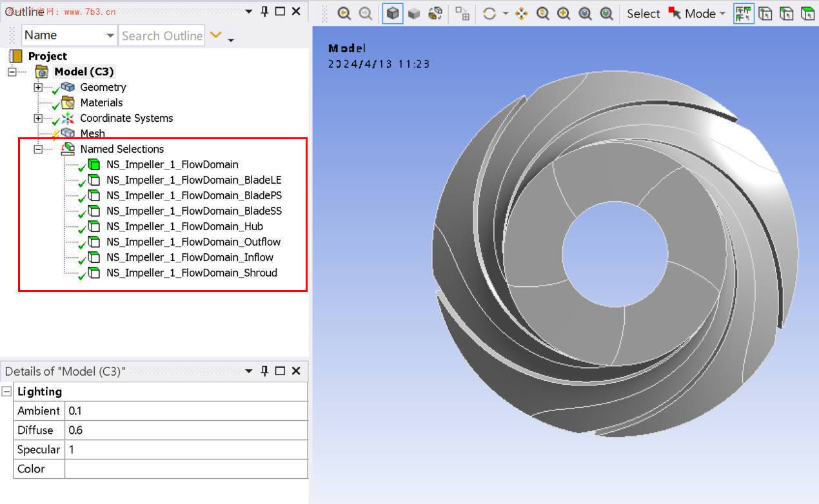819x504 pixels.
Task: Click the Rotate view tool icon
Action: tap(489, 14)
